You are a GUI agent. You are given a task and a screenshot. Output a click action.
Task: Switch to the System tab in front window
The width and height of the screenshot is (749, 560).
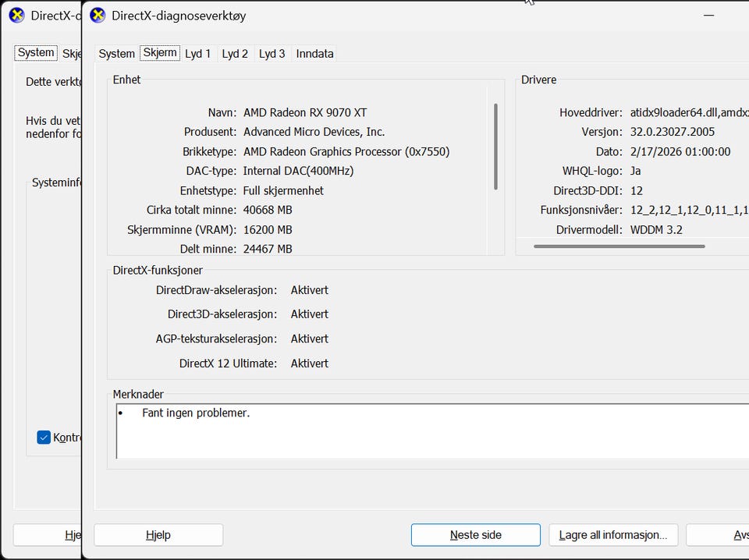[x=116, y=54]
